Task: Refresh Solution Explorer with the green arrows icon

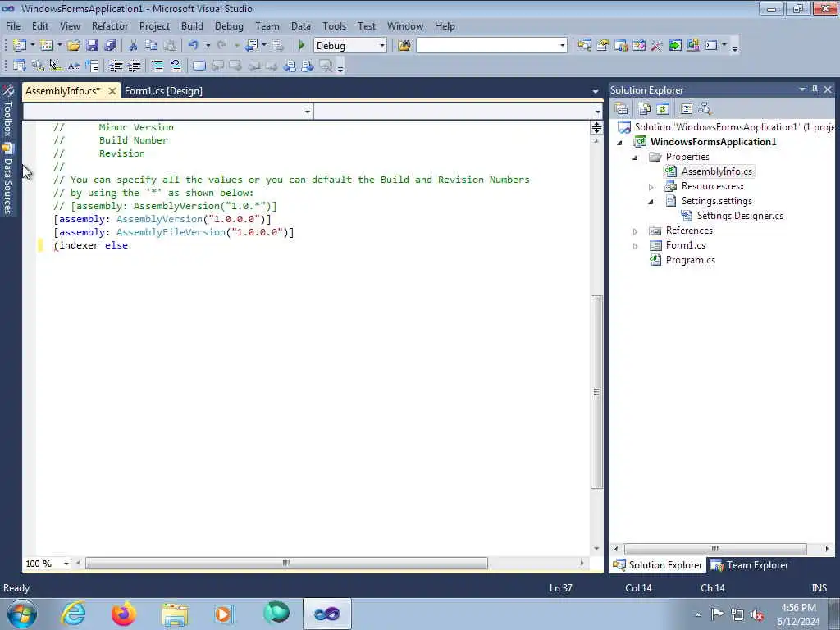Action: coord(663,109)
